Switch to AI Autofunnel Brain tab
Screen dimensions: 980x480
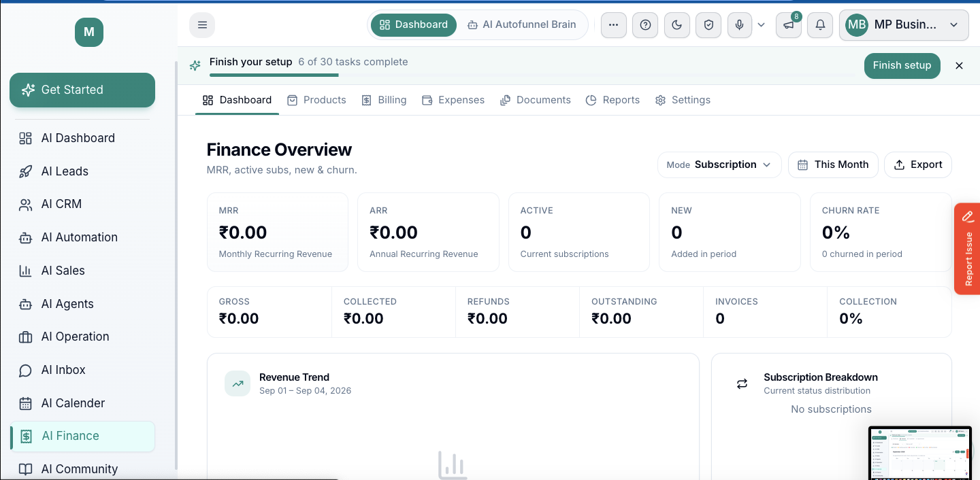coord(522,24)
